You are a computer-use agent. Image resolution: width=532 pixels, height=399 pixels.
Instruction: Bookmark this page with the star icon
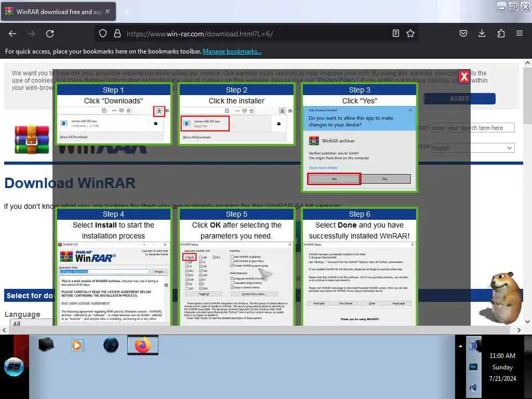coord(410,33)
